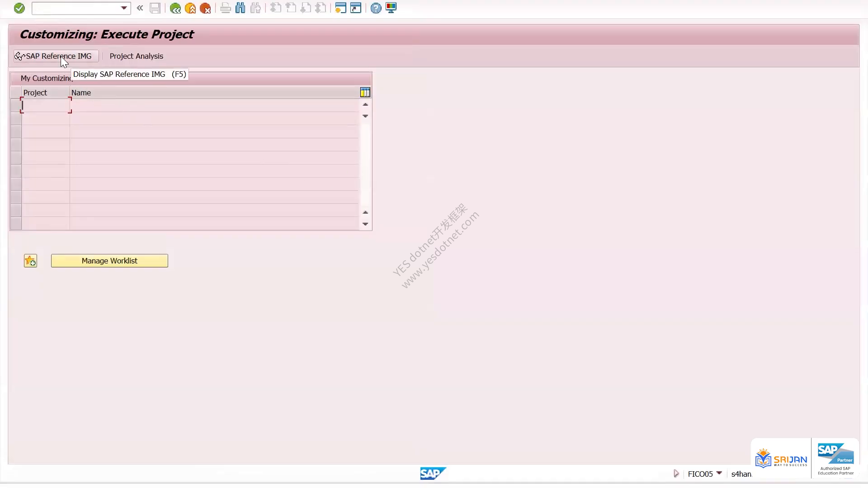Click the My Customizing panel title
This screenshot has height=488, width=868.
[x=46, y=78]
